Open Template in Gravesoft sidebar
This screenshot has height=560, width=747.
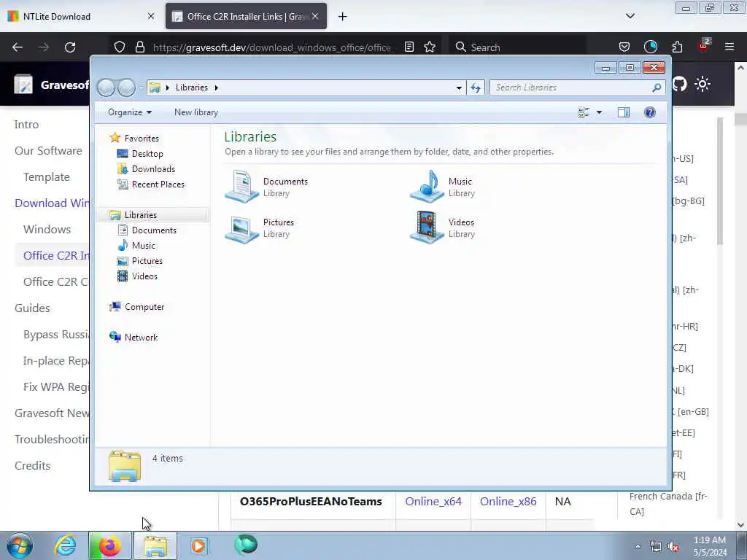47,177
